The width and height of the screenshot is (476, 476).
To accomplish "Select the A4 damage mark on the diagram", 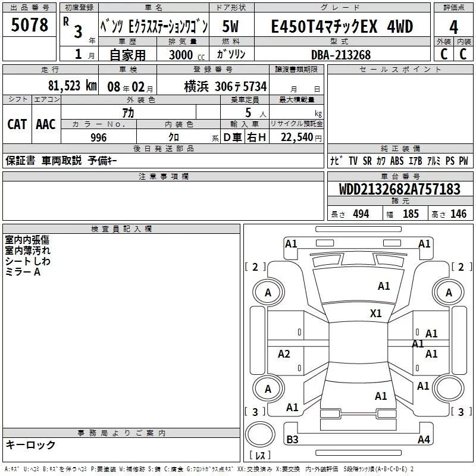I will click(423, 440).
